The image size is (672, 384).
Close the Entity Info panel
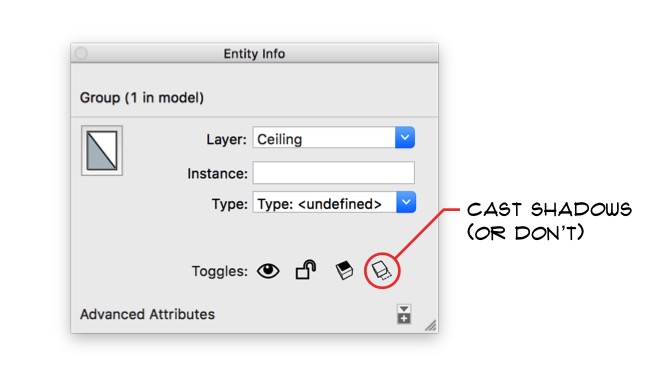[x=81, y=53]
